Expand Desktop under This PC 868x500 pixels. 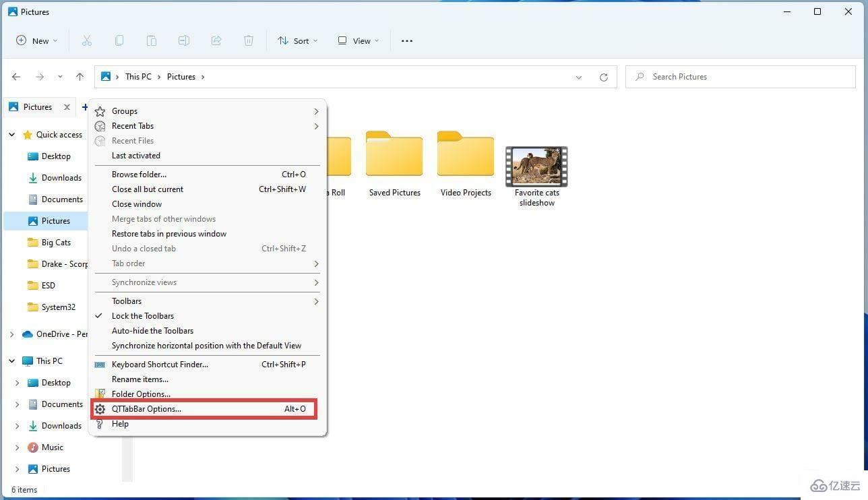17,383
